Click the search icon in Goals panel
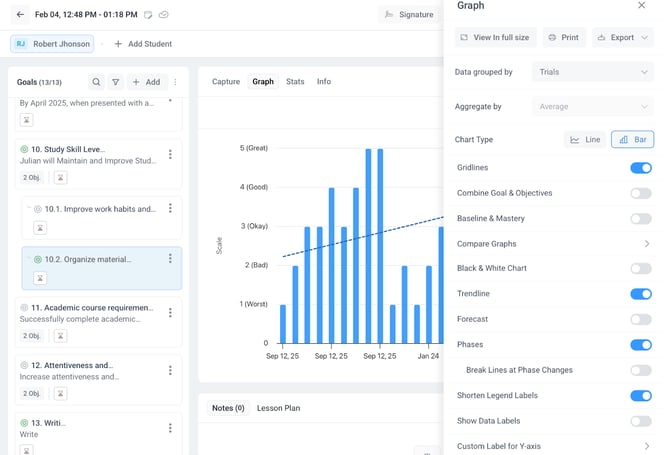This screenshot has width=670, height=455. pos(96,82)
